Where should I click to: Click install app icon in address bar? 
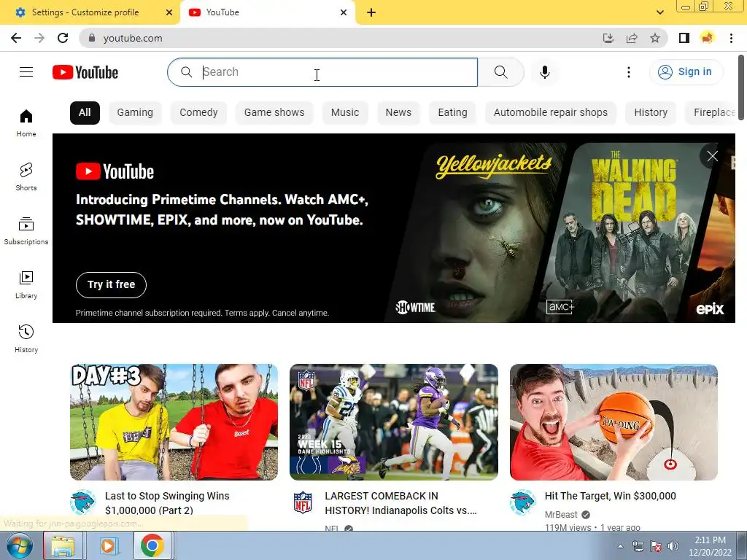pyautogui.click(x=608, y=38)
